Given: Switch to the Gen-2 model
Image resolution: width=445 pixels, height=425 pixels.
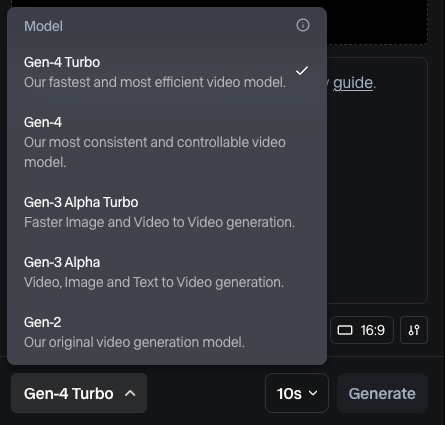Looking at the screenshot, I should coord(167,332).
